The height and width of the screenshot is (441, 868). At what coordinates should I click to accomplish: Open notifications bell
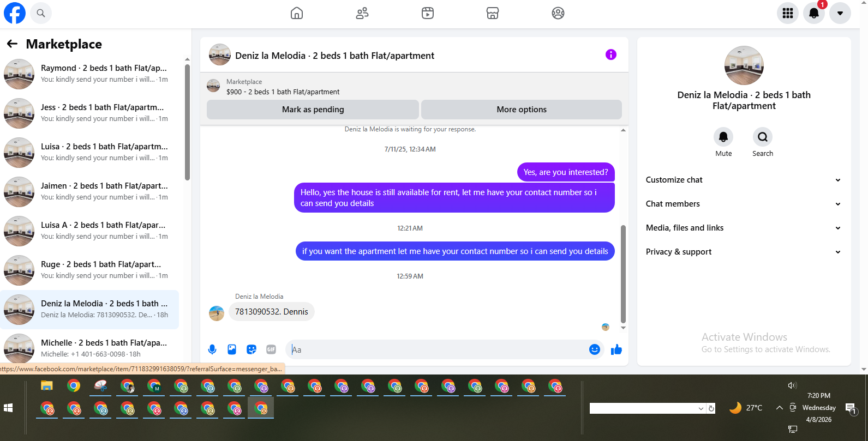coord(814,13)
